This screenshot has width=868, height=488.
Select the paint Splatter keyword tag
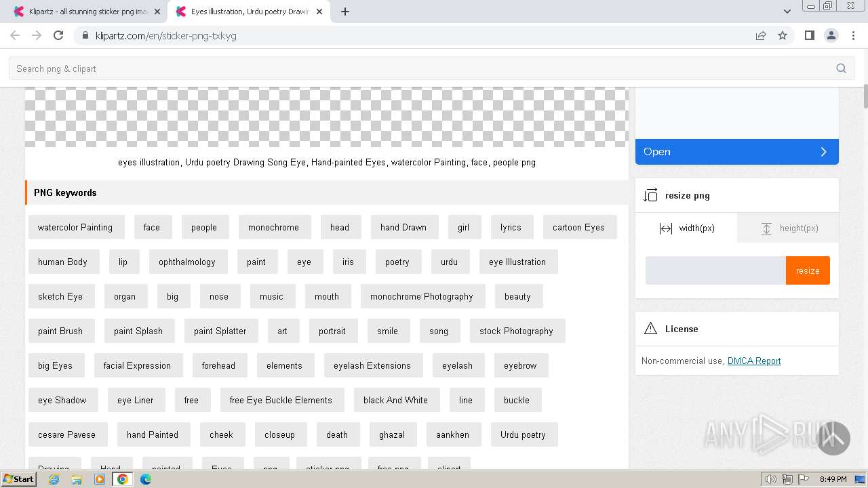220,331
